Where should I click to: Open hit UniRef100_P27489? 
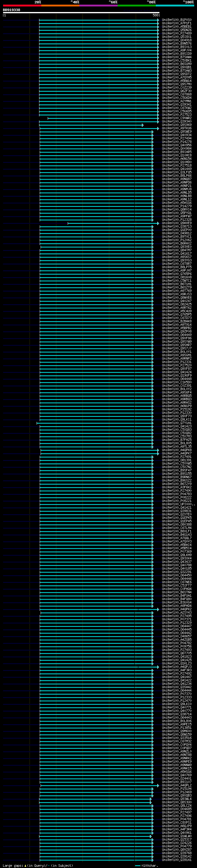tap(176, 33)
